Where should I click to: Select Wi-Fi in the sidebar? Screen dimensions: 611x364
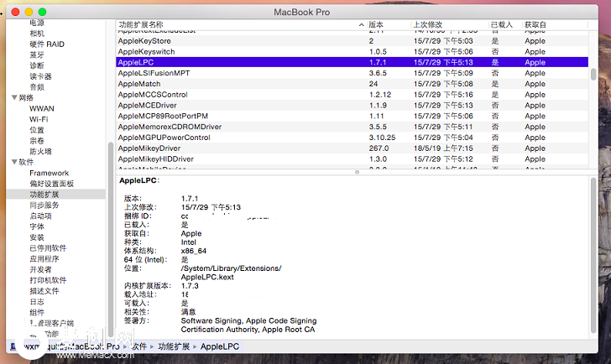39,119
